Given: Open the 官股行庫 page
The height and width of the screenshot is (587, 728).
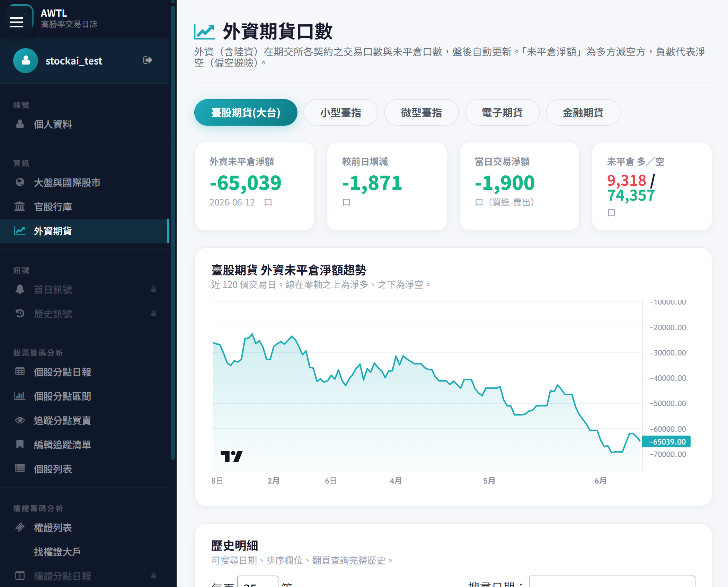Looking at the screenshot, I should (85, 207).
